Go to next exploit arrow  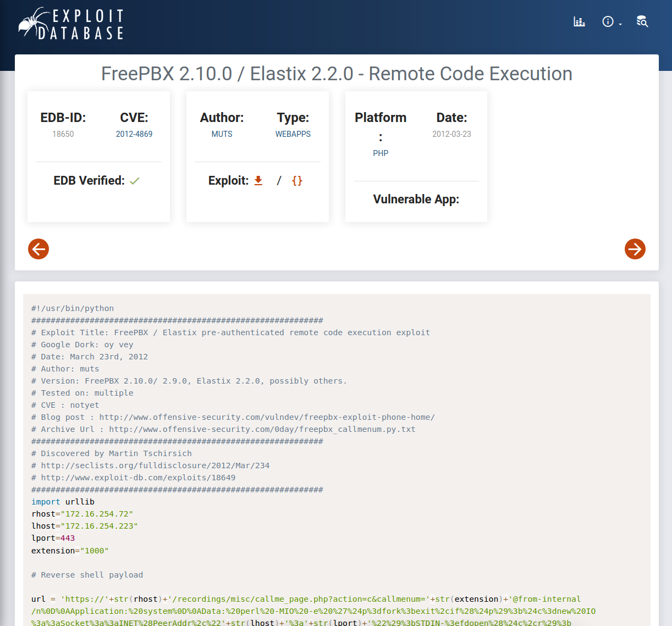click(635, 249)
